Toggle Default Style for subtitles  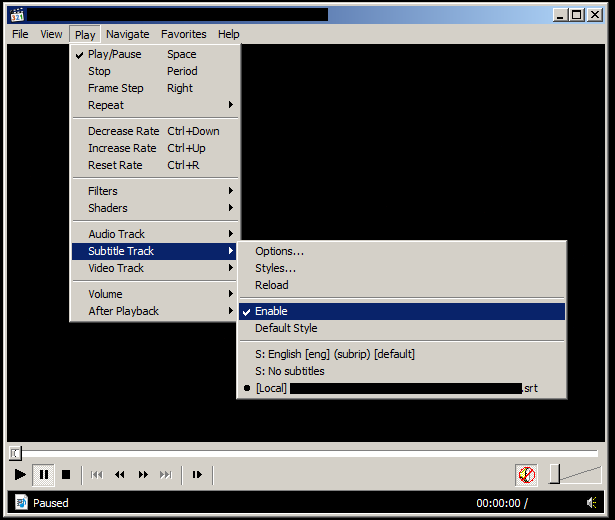tap(402, 328)
